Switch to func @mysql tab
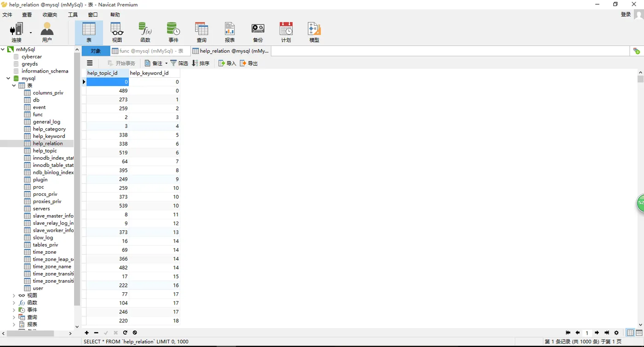The height and width of the screenshot is (347, 644). pos(151,51)
